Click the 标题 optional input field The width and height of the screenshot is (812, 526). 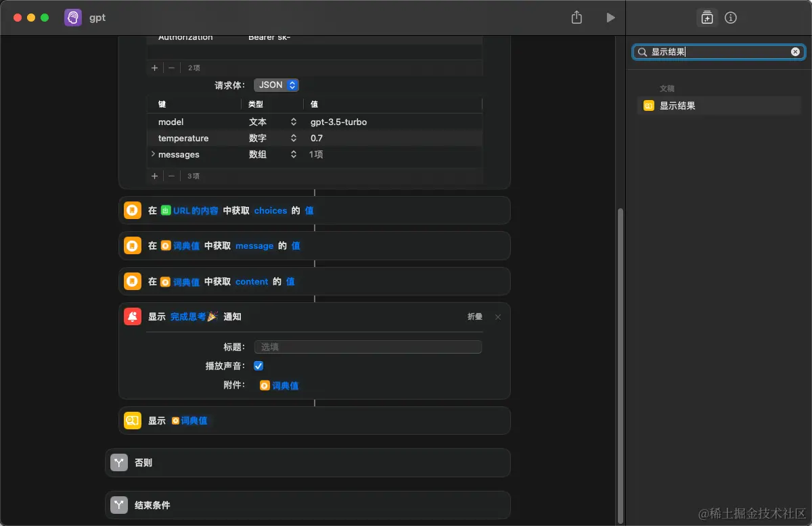coord(368,347)
